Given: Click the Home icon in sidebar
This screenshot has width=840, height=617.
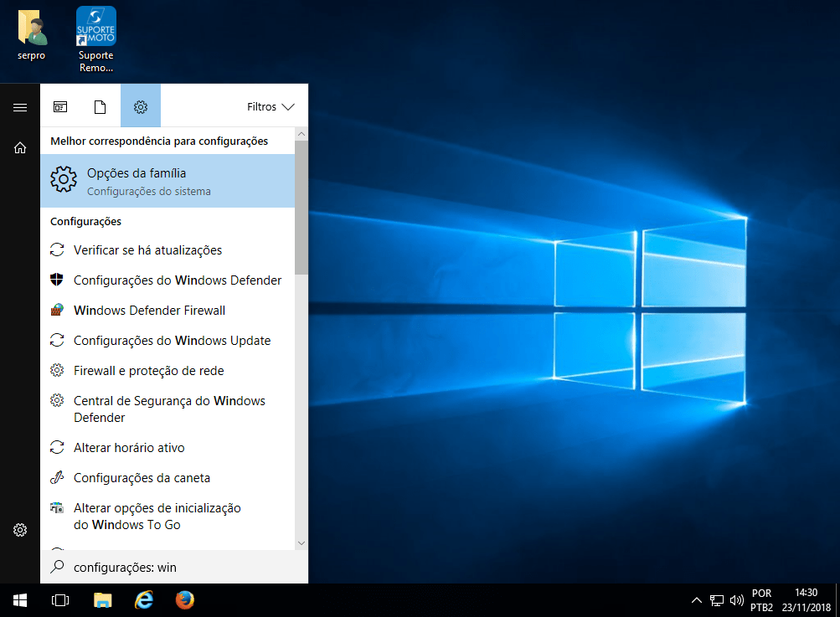Looking at the screenshot, I should pyautogui.click(x=20, y=148).
